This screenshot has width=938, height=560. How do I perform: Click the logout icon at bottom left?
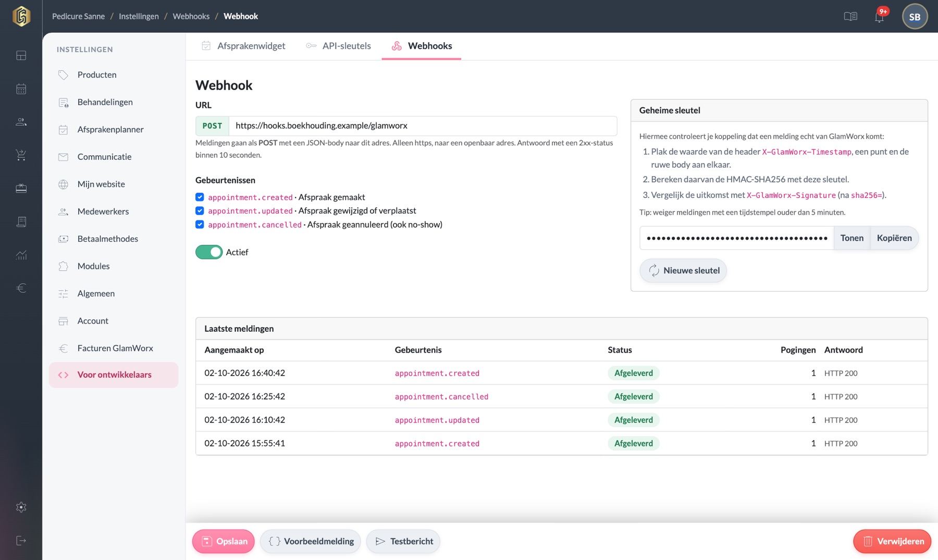21,541
